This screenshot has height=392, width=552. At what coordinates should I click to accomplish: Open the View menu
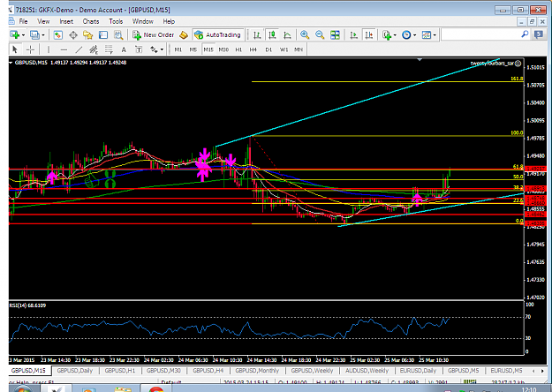pos(43,21)
